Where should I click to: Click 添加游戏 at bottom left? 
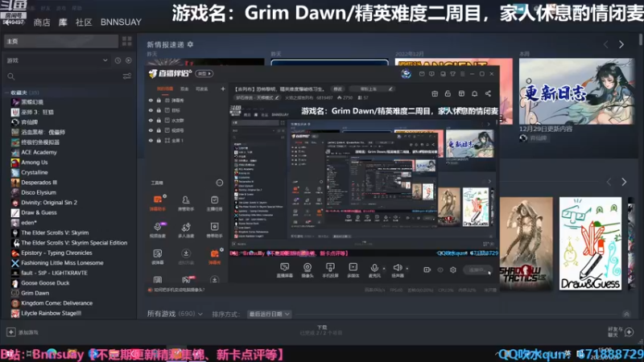(23, 332)
